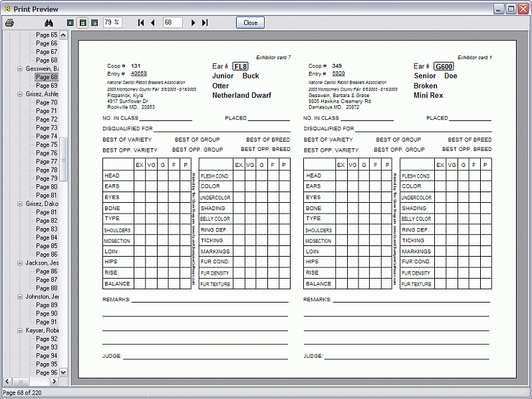Go to the previous page

coord(153,23)
